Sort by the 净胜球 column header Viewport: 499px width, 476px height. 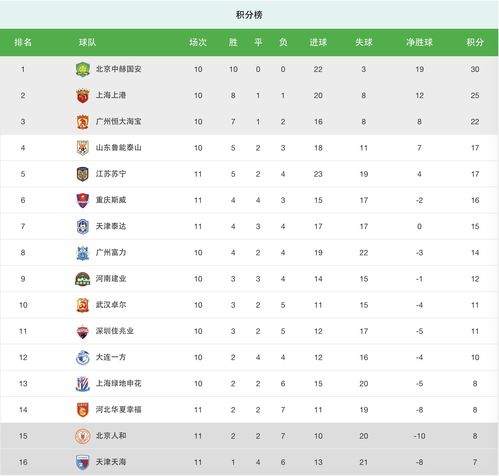coord(419,42)
